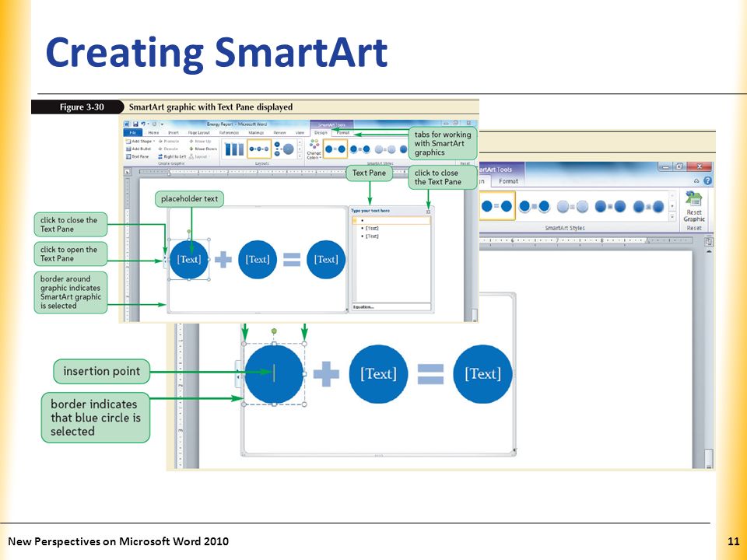This screenshot has height=560, width=747.
Task: Open the References ribbon tab
Action: (x=229, y=133)
